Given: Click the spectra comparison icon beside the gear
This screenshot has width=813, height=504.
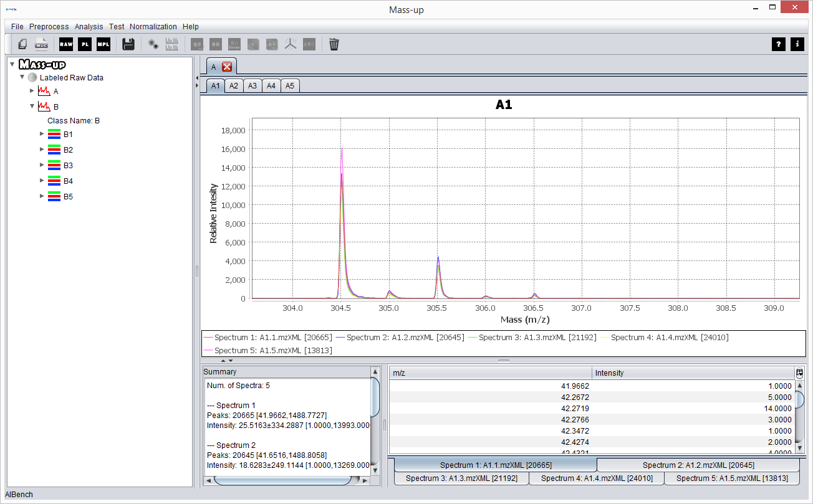Looking at the screenshot, I should (x=173, y=44).
